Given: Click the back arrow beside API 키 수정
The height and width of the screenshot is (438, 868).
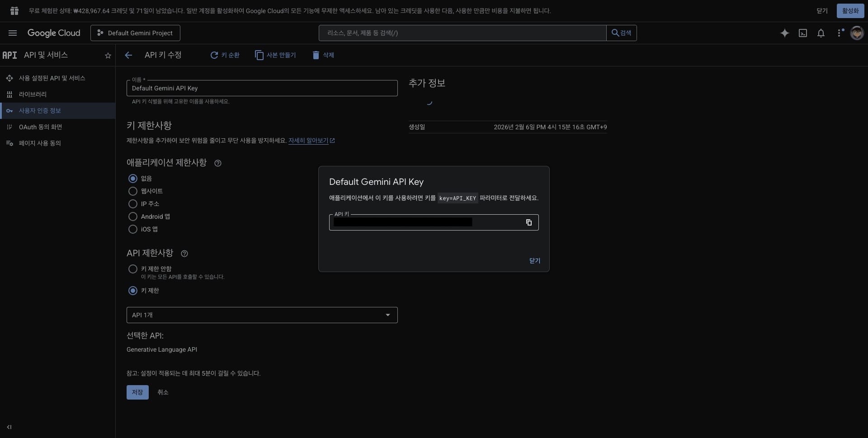Looking at the screenshot, I should tap(128, 55).
